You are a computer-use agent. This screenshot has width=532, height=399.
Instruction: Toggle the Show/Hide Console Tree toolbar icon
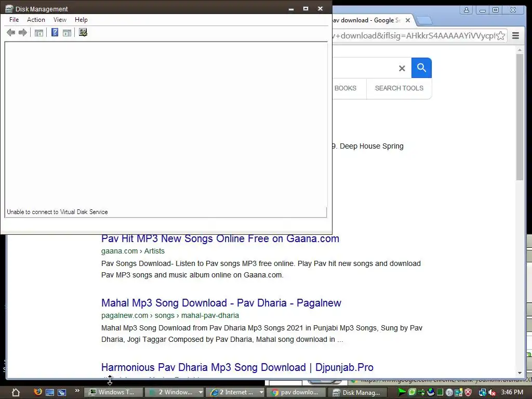[39, 33]
